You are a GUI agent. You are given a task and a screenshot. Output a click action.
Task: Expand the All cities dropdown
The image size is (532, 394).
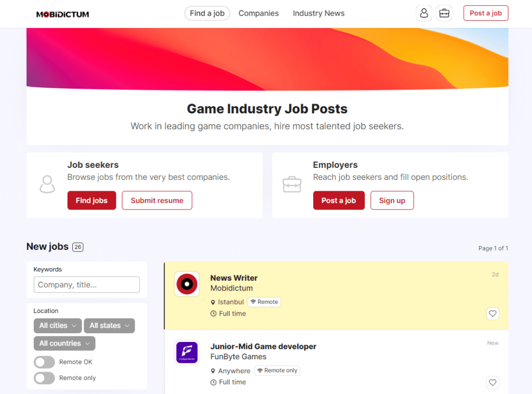pyautogui.click(x=58, y=325)
